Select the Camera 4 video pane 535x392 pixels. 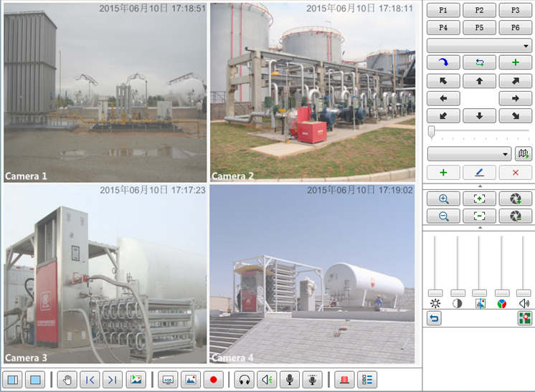pos(313,274)
